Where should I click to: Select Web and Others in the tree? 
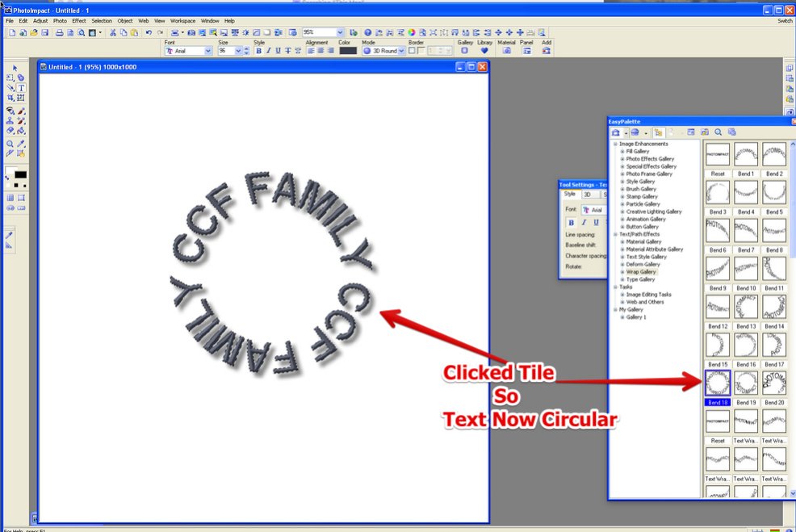[x=645, y=302]
